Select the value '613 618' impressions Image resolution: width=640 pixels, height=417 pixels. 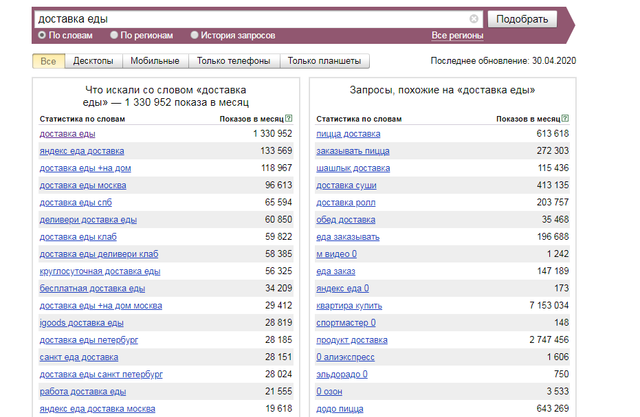553,134
